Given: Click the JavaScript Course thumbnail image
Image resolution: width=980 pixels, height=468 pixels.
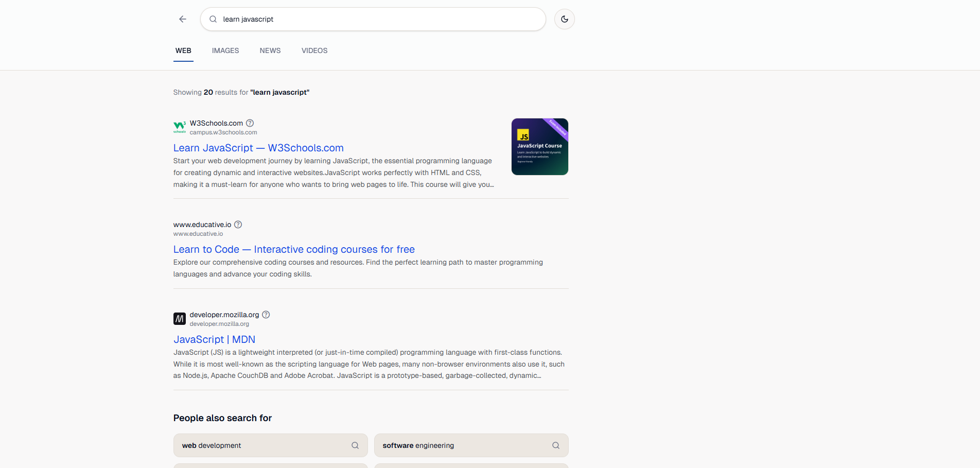Looking at the screenshot, I should pos(539,147).
